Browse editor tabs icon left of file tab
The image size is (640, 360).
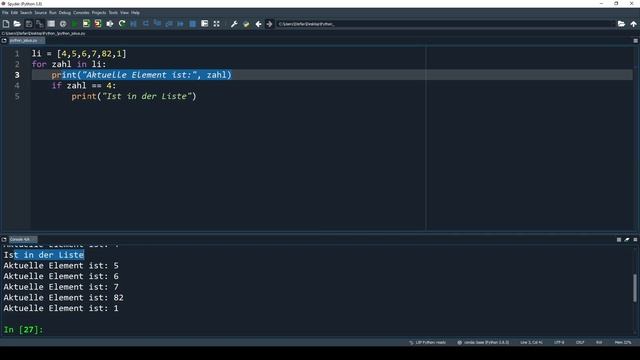pos(4,40)
